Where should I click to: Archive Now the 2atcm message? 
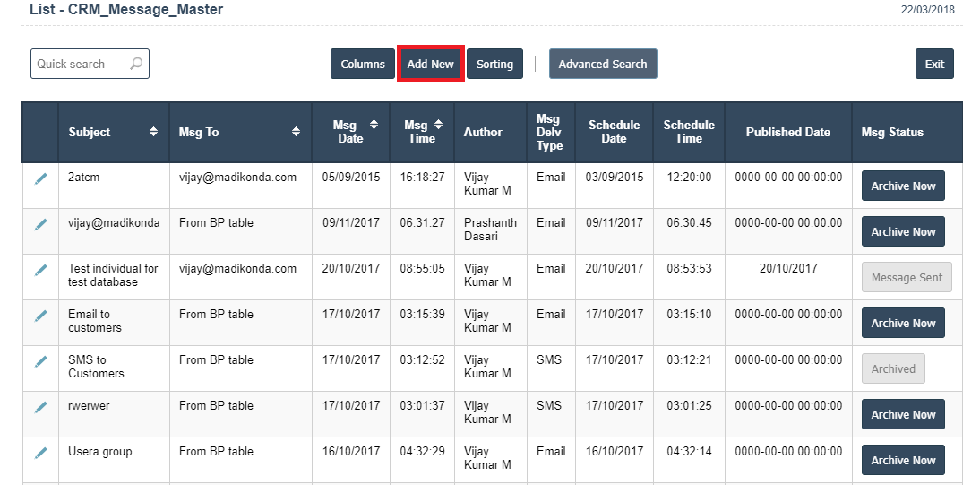pyautogui.click(x=903, y=186)
